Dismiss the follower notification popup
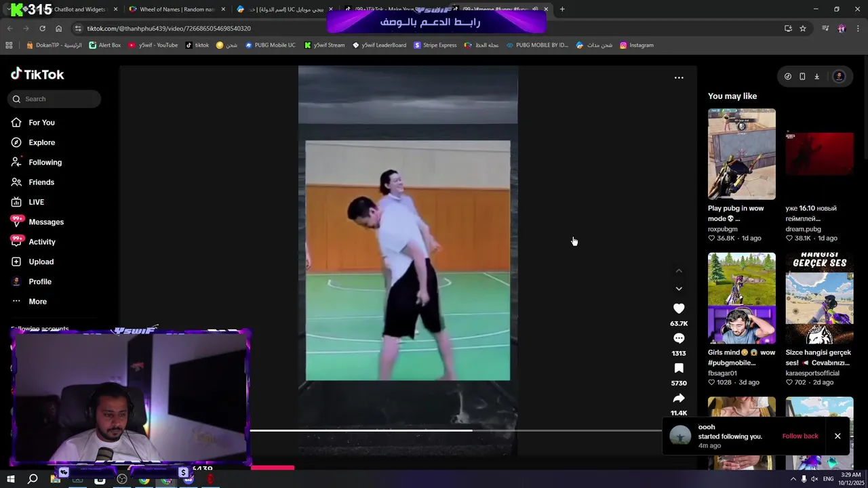Screen dimensions: 868x488 tap(837, 436)
